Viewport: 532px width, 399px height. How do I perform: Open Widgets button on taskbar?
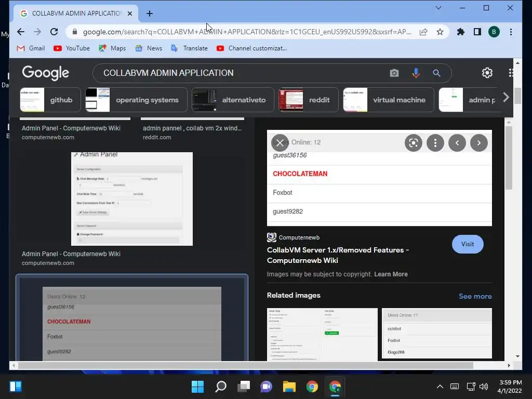point(16,387)
